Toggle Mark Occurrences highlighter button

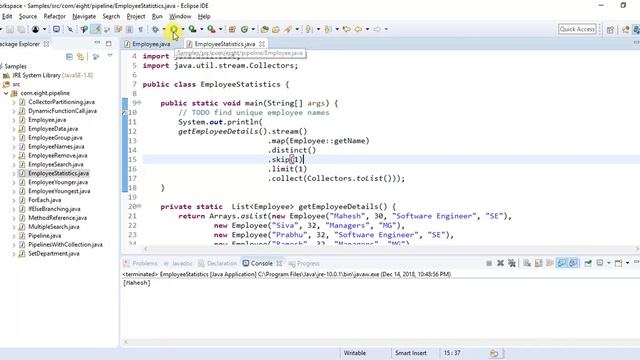point(96,29)
